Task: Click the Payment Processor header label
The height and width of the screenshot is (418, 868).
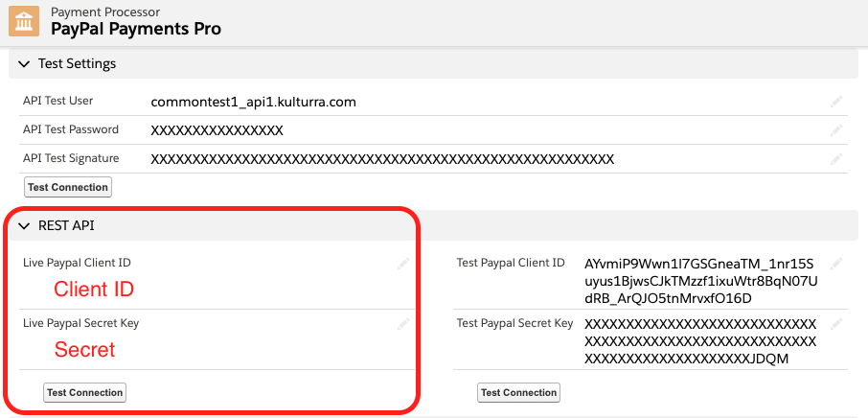Action: click(105, 12)
